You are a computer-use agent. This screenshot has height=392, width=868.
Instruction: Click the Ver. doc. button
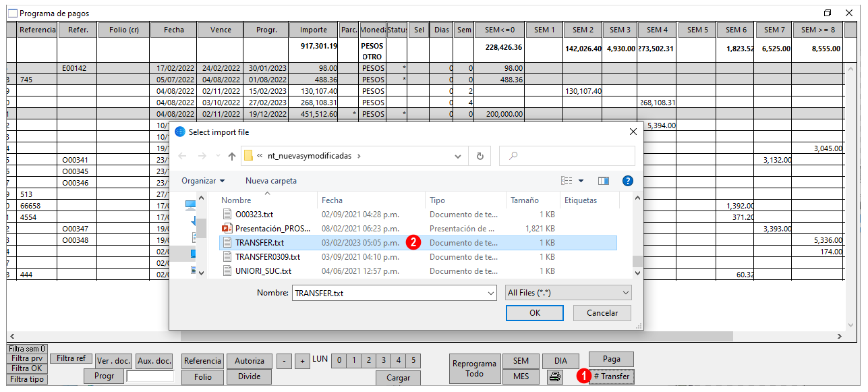(x=113, y=361)
